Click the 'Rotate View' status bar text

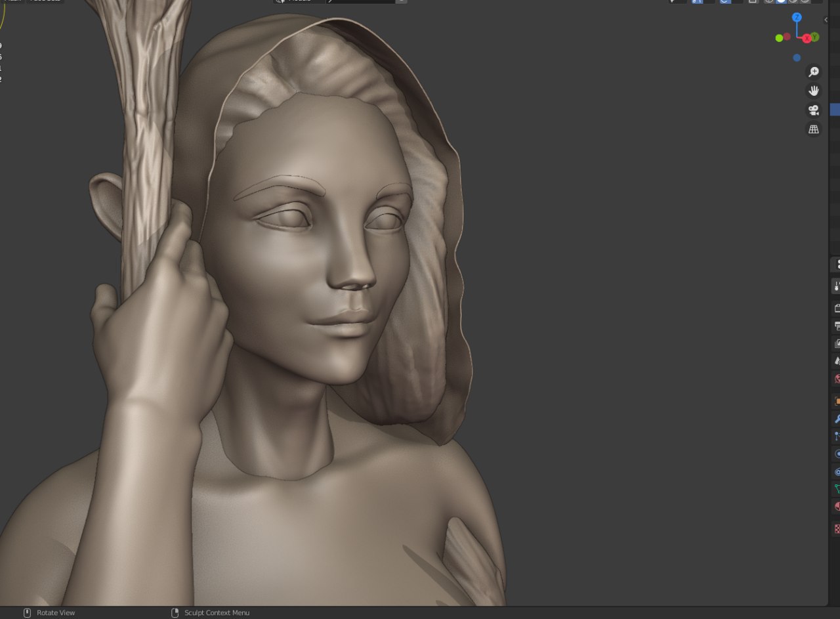56,612
